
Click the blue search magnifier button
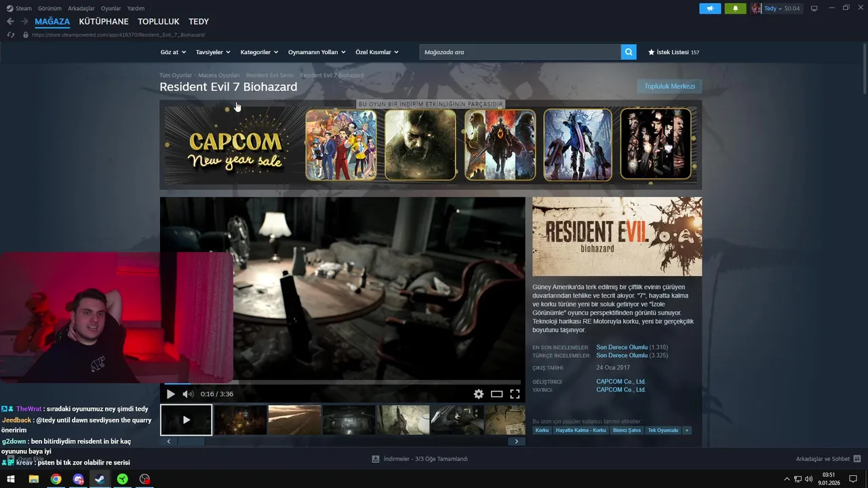pyautogui.click(x=629, y=52)
